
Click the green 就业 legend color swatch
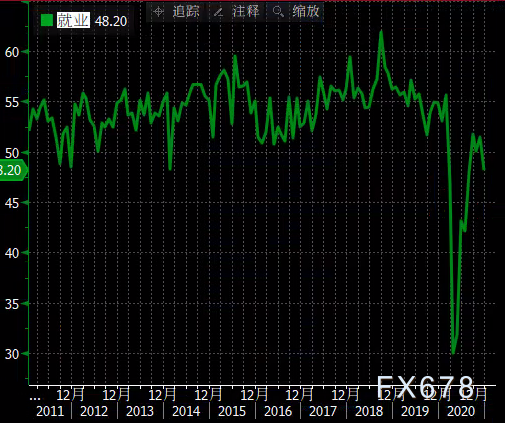coord(47,20)
